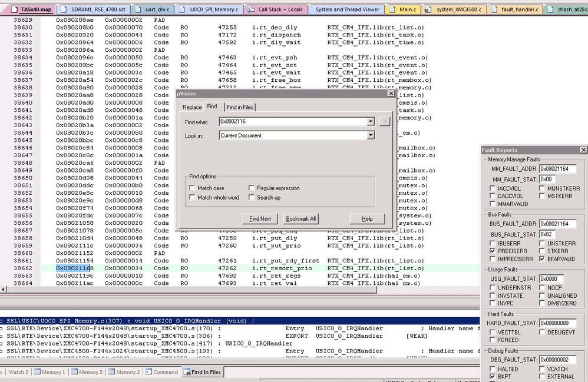Uncheck the PRECISERR checkbox

[493, 251]
